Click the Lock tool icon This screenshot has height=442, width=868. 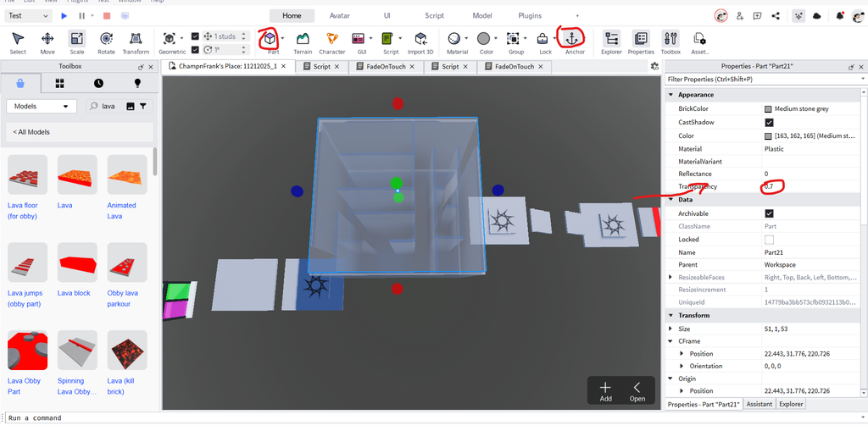(542, 39)
